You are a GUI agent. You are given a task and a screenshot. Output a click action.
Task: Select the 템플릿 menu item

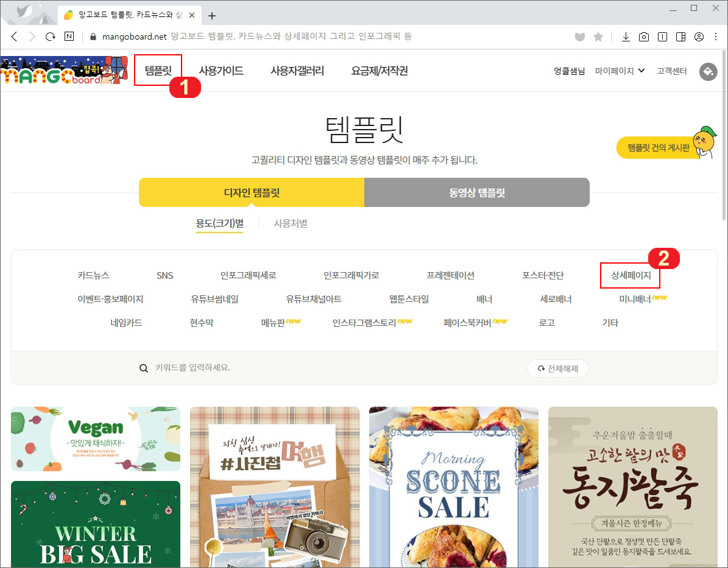pos(158,71)
